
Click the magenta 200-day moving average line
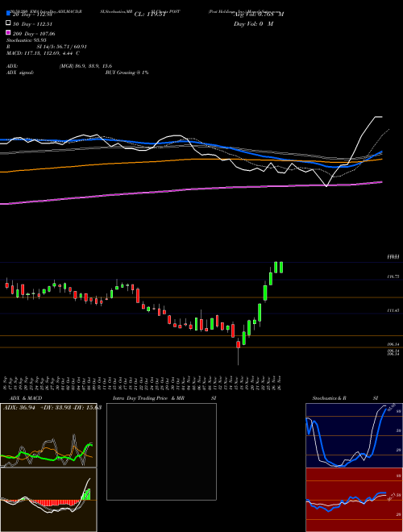(x=192, y=189)
